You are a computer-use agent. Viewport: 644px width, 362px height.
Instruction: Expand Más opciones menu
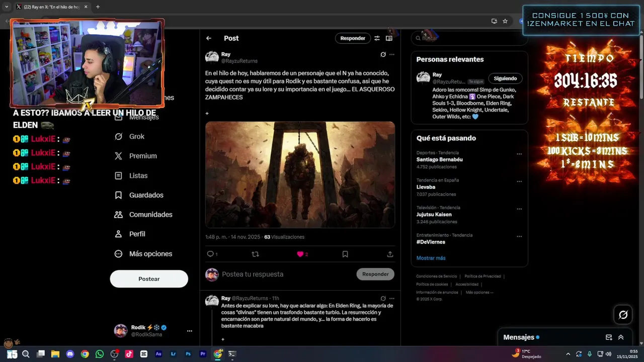click(143, 254)
